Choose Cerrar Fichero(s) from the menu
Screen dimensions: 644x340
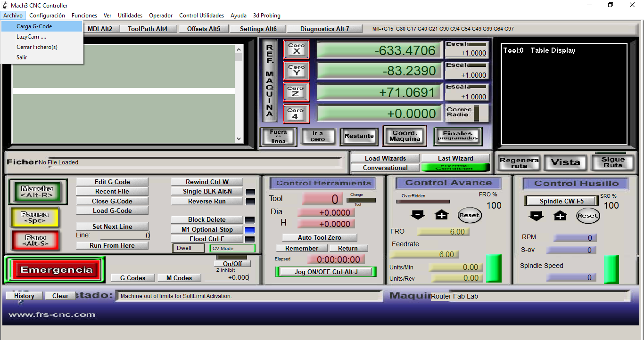(x=41, y=47)
